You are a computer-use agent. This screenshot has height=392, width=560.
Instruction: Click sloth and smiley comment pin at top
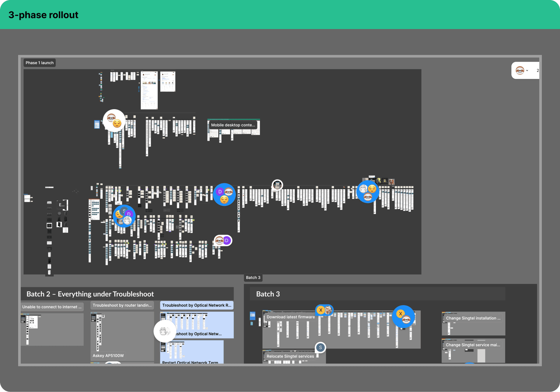tap(114, 121)
